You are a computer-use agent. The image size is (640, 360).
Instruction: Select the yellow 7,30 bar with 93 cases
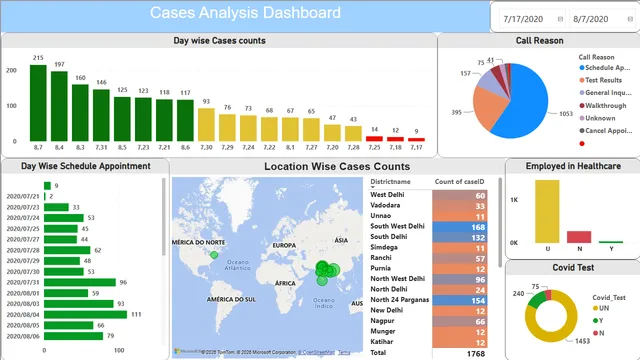[x=206, y=124]
